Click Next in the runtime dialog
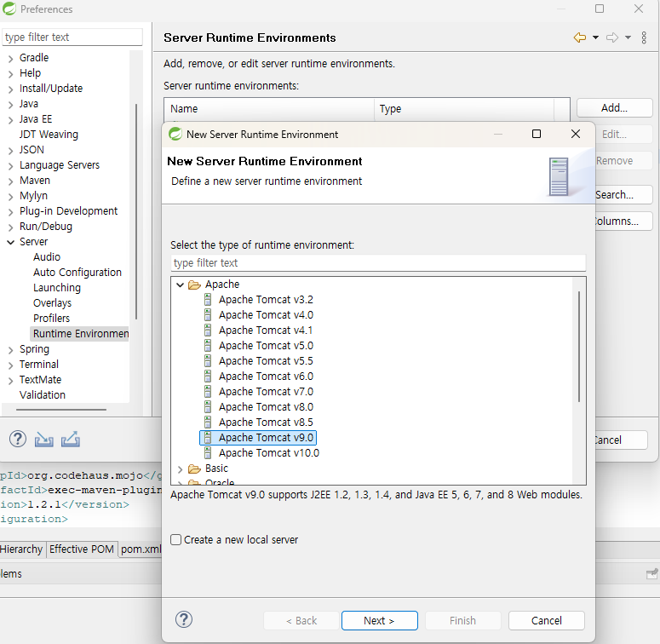This screenshot has width=660, height=644. [379, 620]
